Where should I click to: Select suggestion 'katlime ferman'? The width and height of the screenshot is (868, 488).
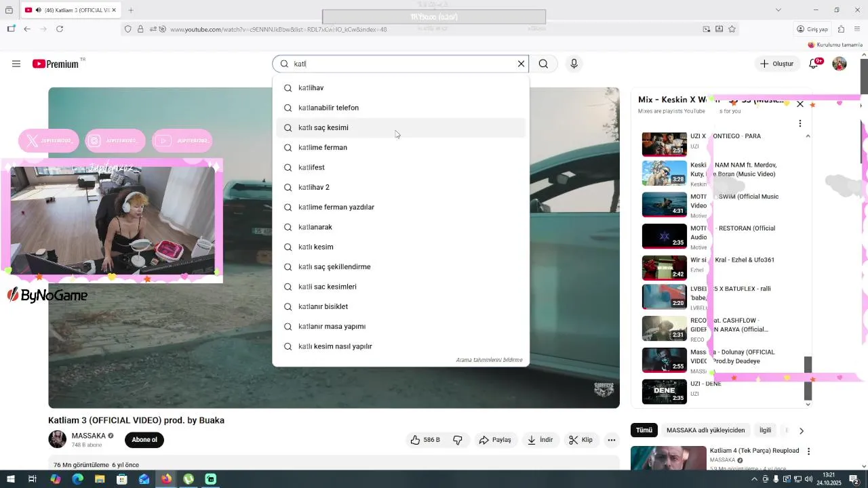point(401,148)
